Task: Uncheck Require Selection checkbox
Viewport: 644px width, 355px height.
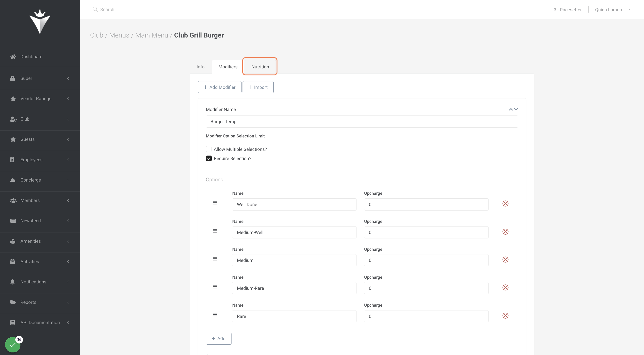Action: point(209,158)
